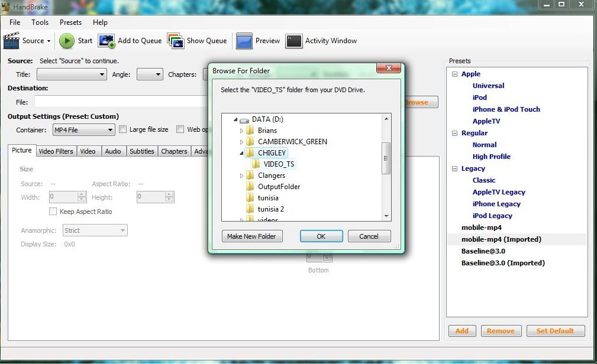Enable the Large file size checkbox
Screen dimensions: 597x364
(123, 129)
